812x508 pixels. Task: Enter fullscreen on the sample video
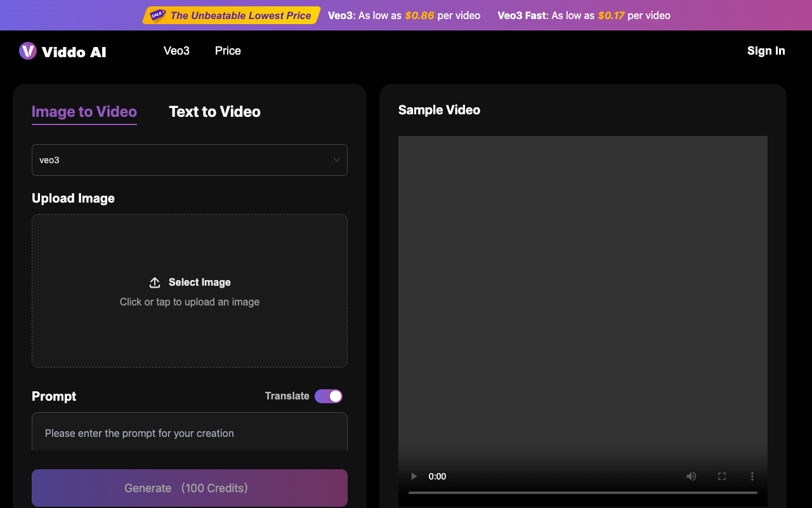point(722,476)
